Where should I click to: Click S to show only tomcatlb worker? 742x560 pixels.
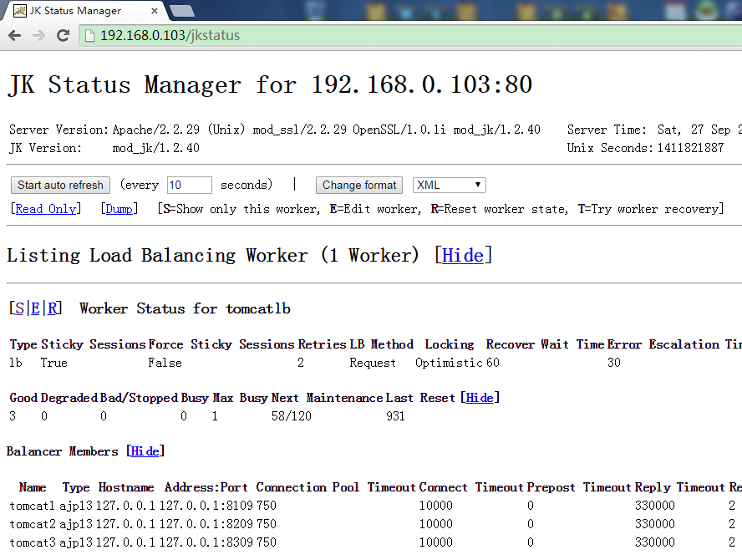pyautogui.click(x=19, y=308)
